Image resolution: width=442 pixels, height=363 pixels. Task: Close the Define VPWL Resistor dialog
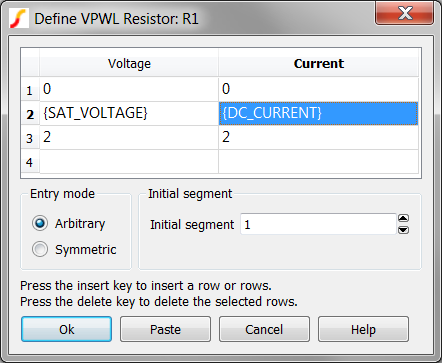click(x=404, y=13)
